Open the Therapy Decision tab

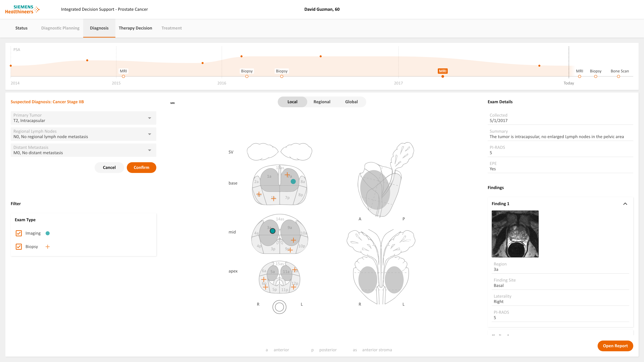[x=135, y=28]
